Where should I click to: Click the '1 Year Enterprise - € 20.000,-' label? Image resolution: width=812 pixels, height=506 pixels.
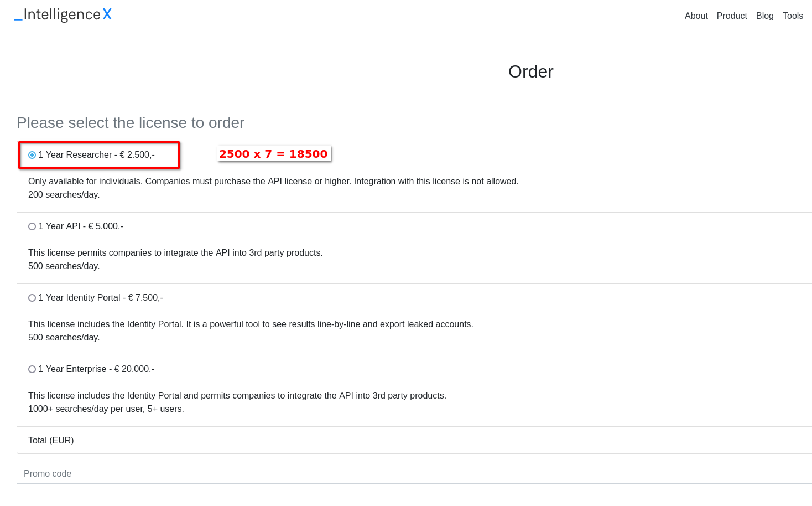pyautogui.click(x=96, y=369)
